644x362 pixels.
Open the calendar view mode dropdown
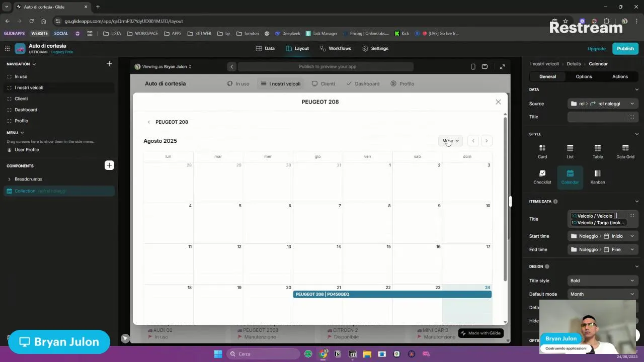pos(450,141)
